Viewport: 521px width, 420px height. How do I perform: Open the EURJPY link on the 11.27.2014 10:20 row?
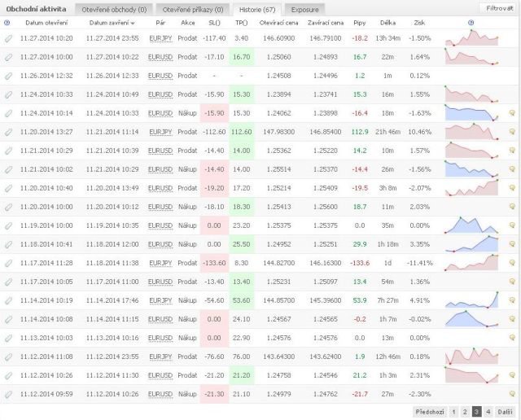(160, 38)
